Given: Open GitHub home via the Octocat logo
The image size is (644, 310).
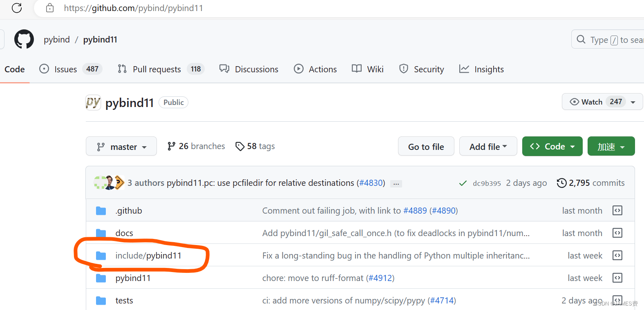Looking at the screenshot, I should point(24,39).
